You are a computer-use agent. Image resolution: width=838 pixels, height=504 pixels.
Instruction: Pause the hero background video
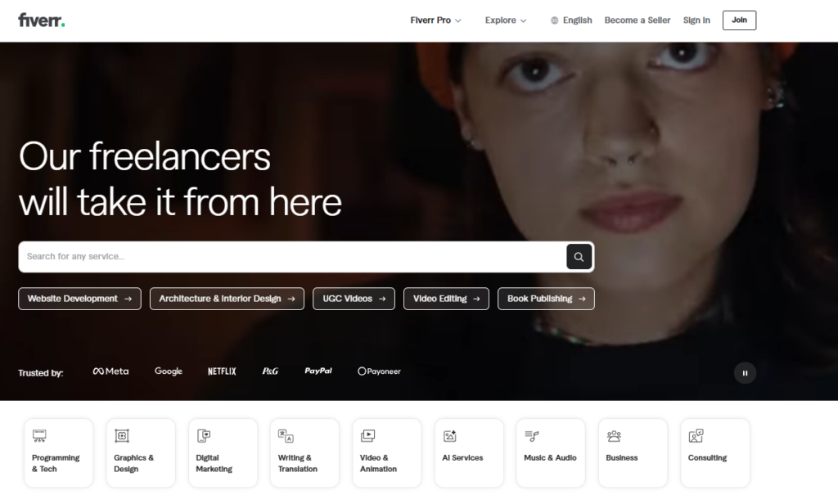(745, 373)
